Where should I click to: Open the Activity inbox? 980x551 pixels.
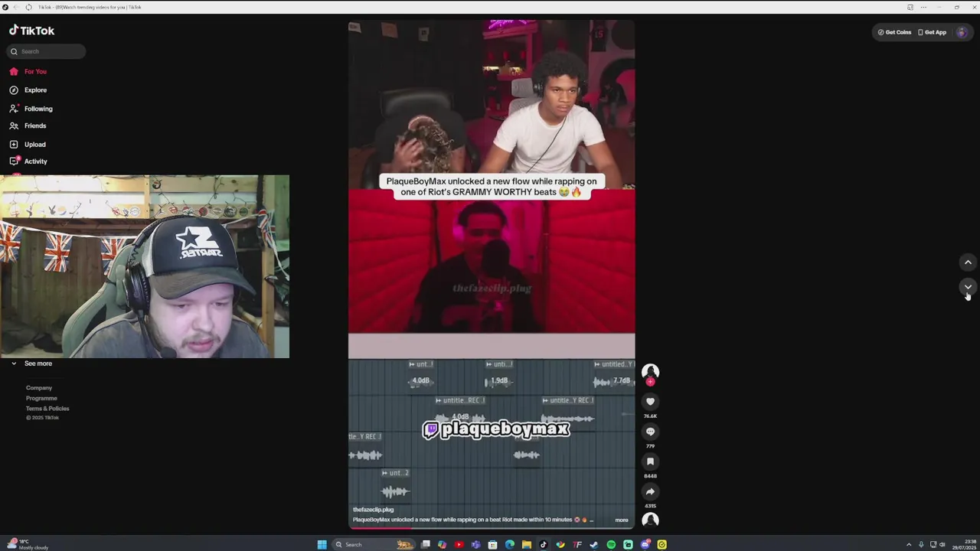36,161
